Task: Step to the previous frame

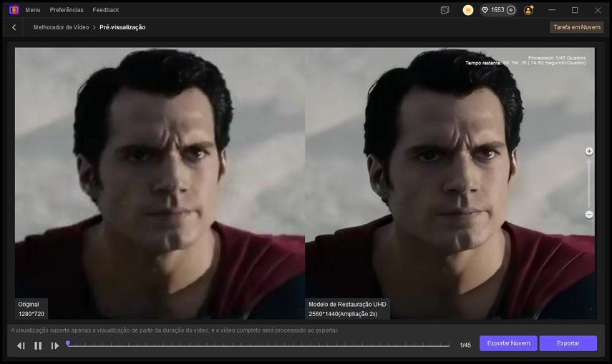Action: [21, 345]
